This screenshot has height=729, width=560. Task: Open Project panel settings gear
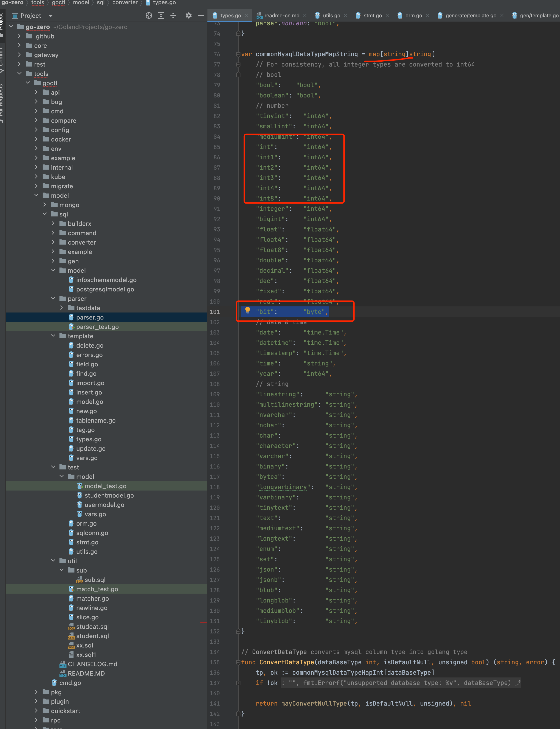189,16
